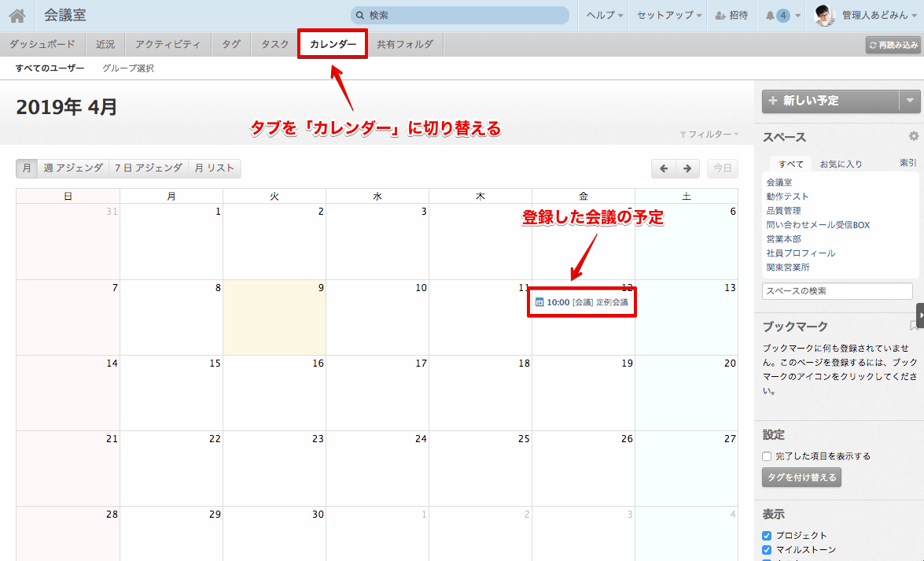The width and height of the screenshot is (924, 561).
Task: Open the セットアップ dropdown menu
Action: (669, 15)
